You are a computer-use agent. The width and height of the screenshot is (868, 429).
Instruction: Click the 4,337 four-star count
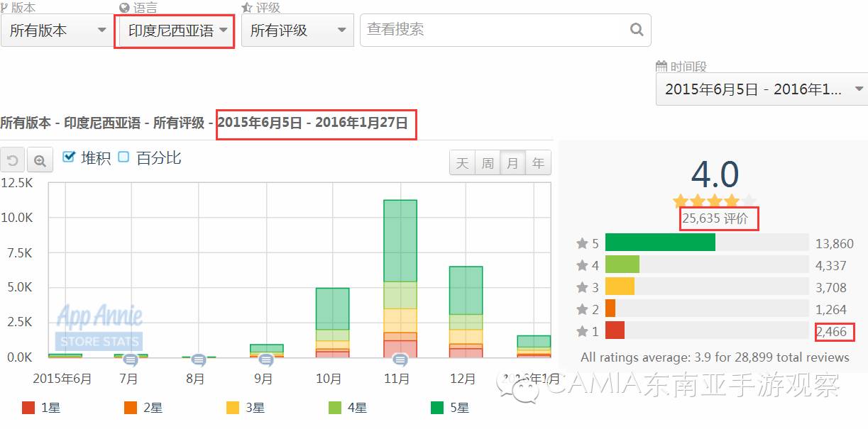[x=831, y=266]
